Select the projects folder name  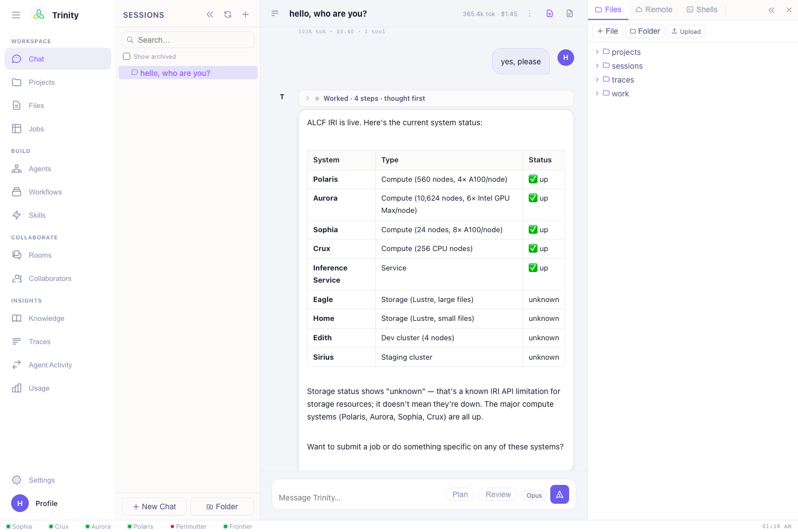626,52
